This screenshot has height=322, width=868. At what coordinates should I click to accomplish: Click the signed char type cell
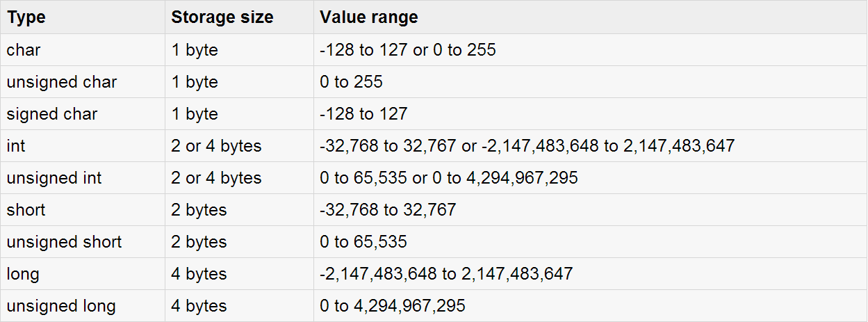[x=52, y=114]
